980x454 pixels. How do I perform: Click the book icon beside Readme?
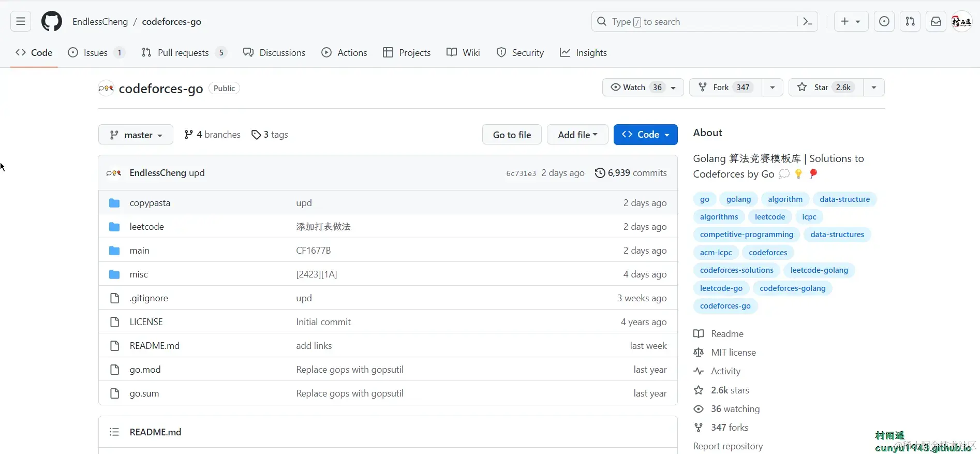pyautogui.click(x=699, y=334)
